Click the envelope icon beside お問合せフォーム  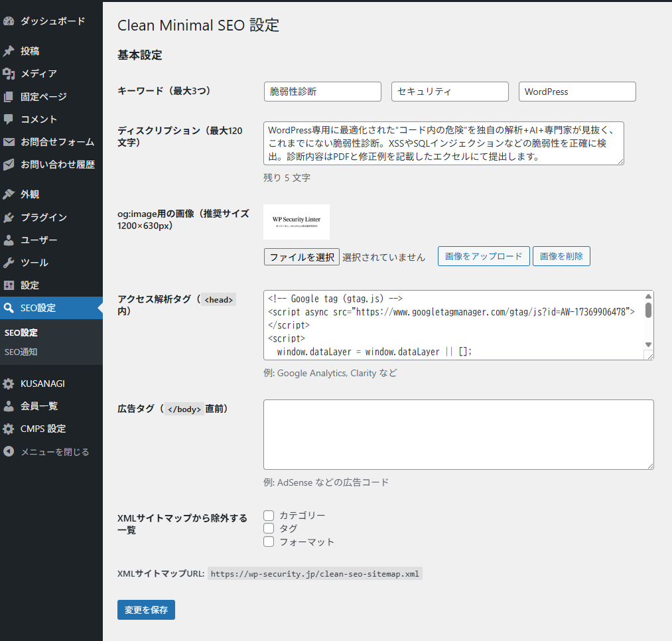[9, 142]
